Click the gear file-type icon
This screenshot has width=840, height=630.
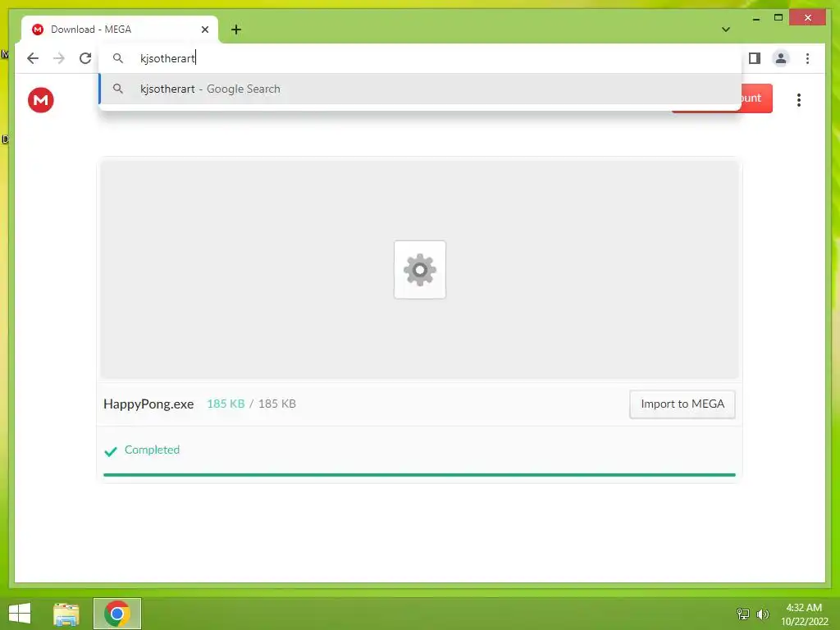click(x=420, y=269)
